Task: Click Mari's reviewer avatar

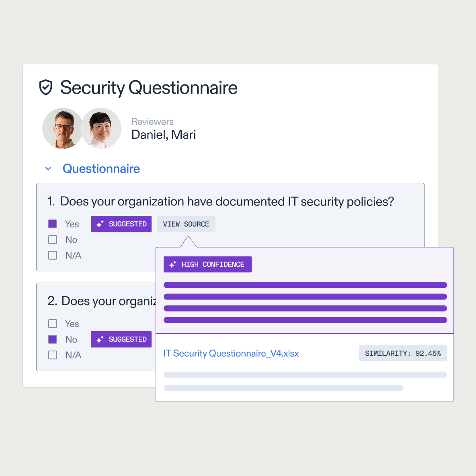Action: click(101, 128)
